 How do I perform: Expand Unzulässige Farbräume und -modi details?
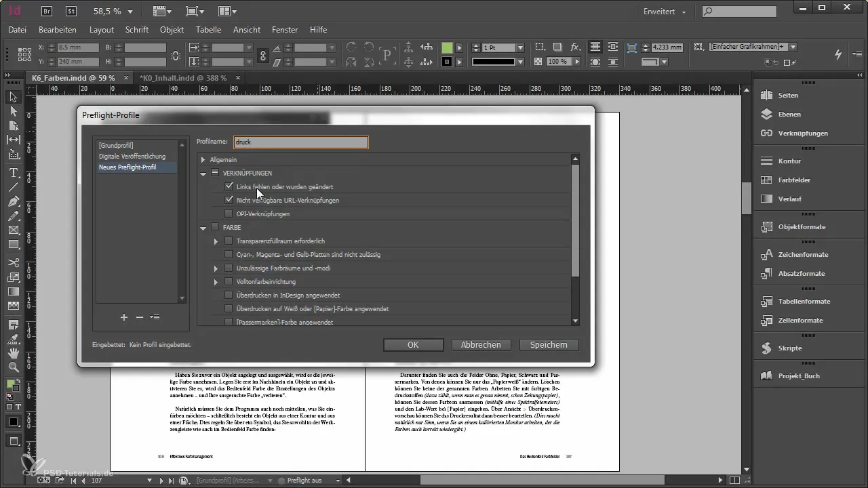click(216, 268)
